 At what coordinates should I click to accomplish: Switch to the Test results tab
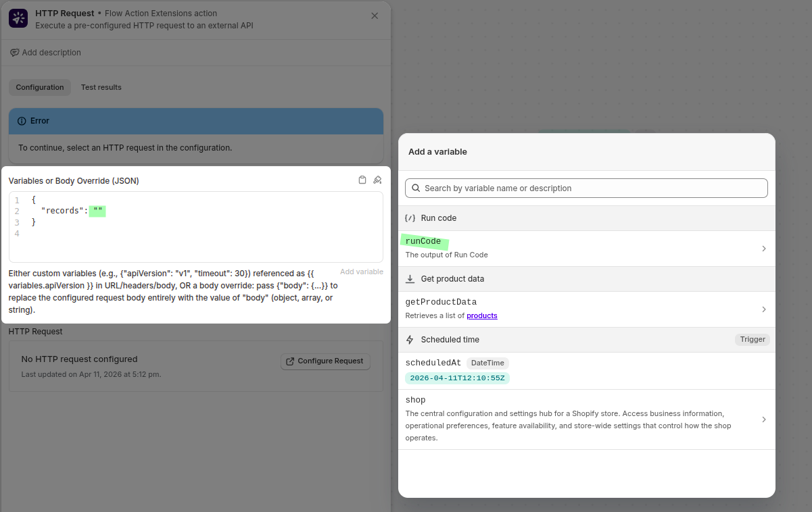click(x=101, y=87)
